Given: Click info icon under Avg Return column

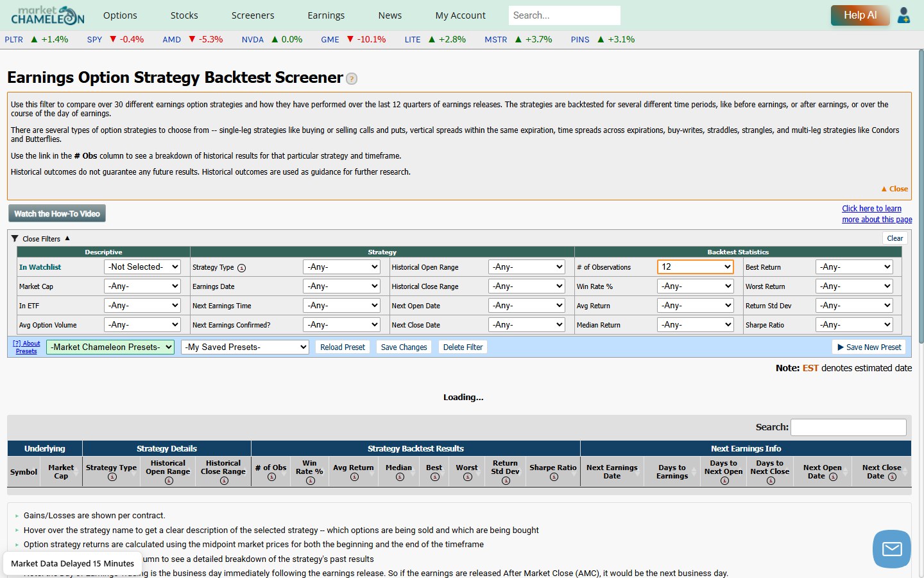Looking at the screenshot, I should (354, 477).
